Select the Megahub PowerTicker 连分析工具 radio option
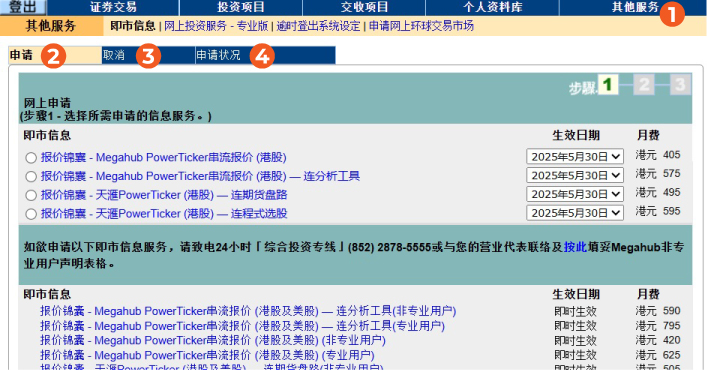Image resolution: width=707 pixels, height=370 pixels. click(31, 176)
